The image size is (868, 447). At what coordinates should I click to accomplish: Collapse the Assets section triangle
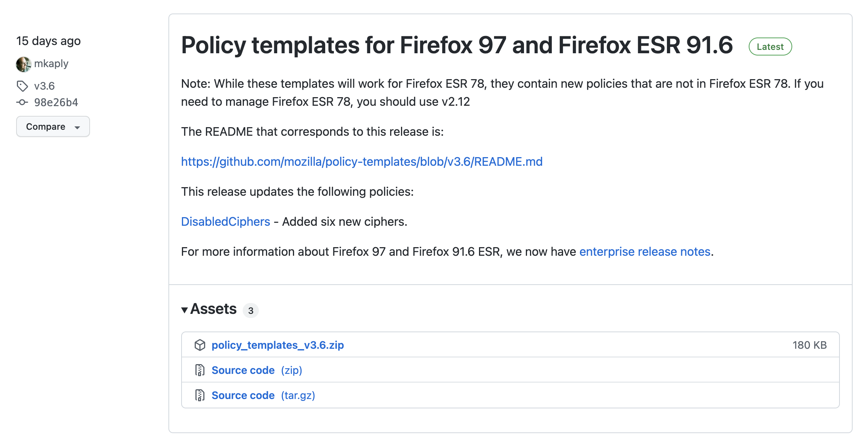[185, 310]
